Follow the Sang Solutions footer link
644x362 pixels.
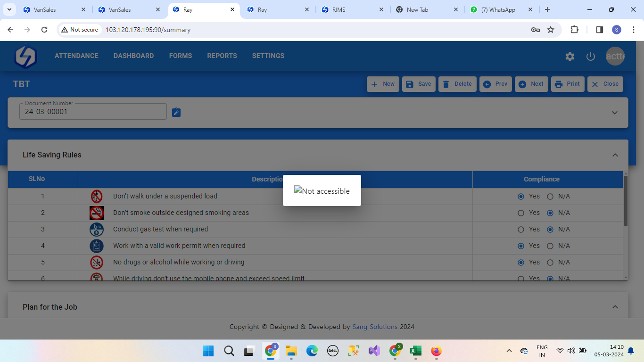point(375,327)
